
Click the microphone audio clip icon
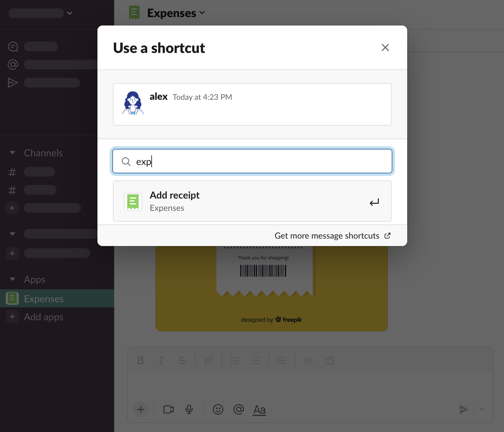click(189, 409)
